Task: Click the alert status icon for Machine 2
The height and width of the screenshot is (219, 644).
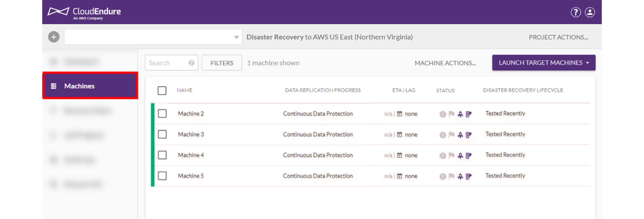Action: [443, 114]
